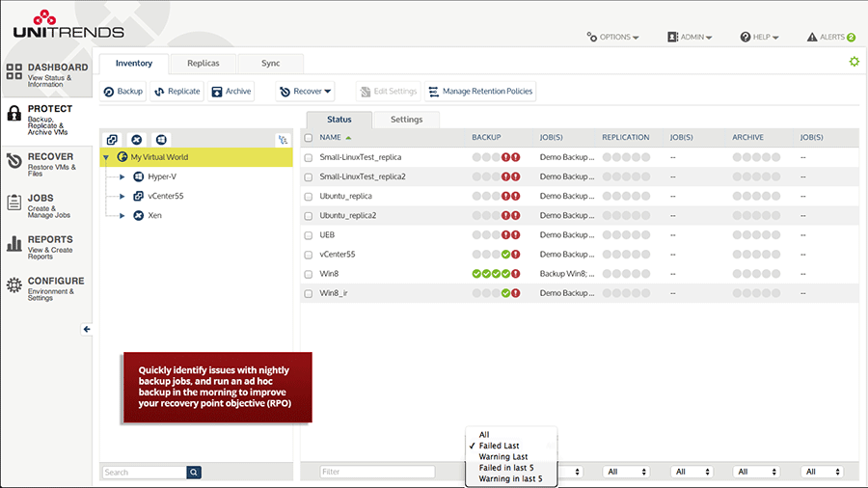Check the Win8 row checkbox
The image size is (868, 488).
tap(309, 274)
